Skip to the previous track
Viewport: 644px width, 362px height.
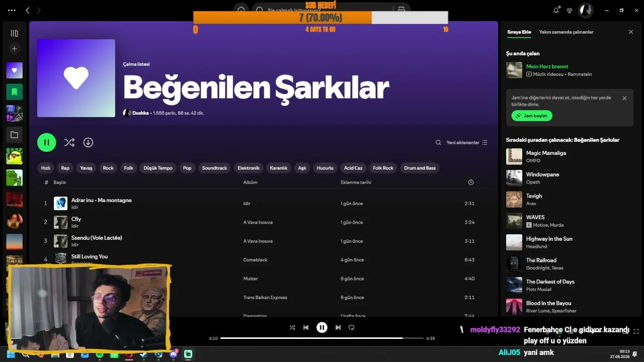[305, 327]
